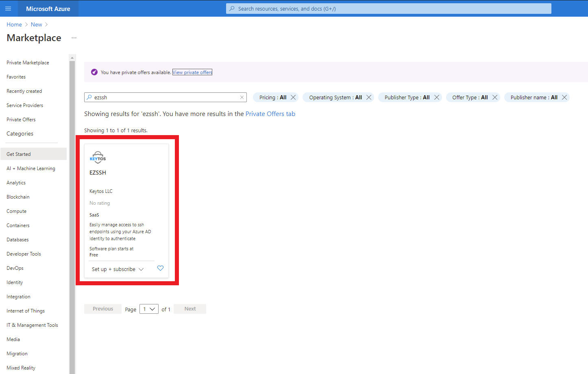Click the sidebar scroll up arrow
This screenshot has height=374, width=588.
pos(72,57)
